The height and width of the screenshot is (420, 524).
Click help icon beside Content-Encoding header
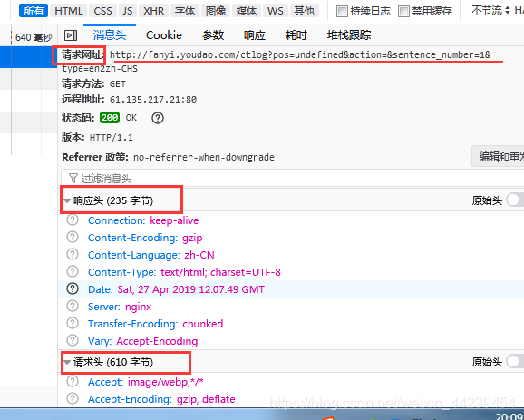tap(73, 237)
